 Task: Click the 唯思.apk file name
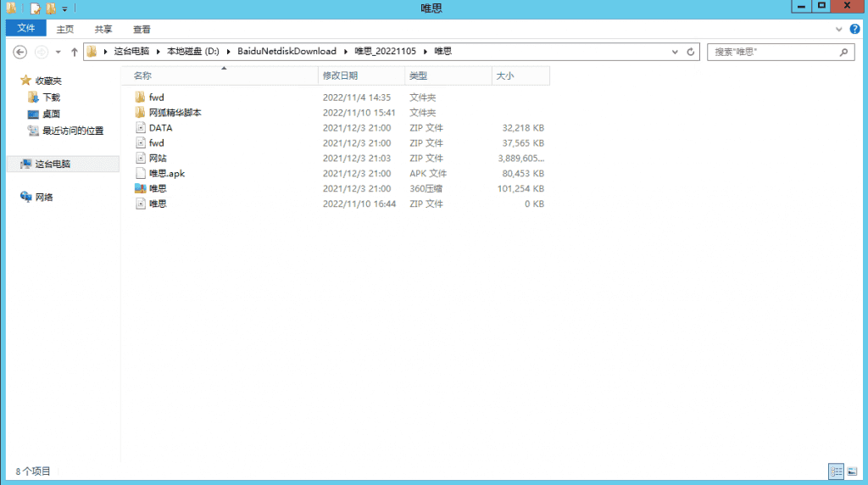[x=167, y=173]
